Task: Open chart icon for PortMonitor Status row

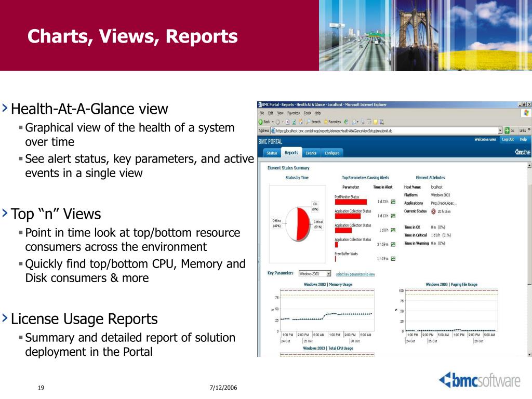Action: (393, 202)
